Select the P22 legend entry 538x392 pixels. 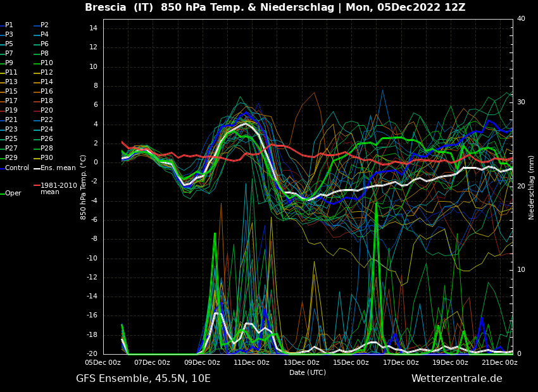point(47,120)
